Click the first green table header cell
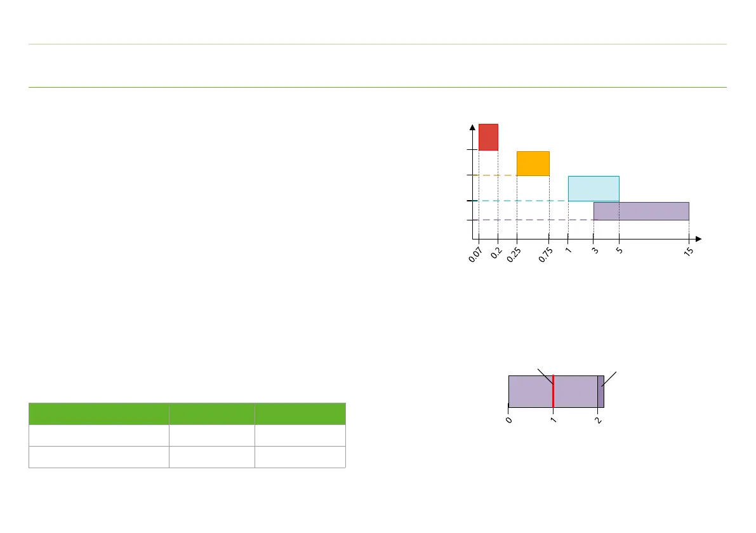 98,413
